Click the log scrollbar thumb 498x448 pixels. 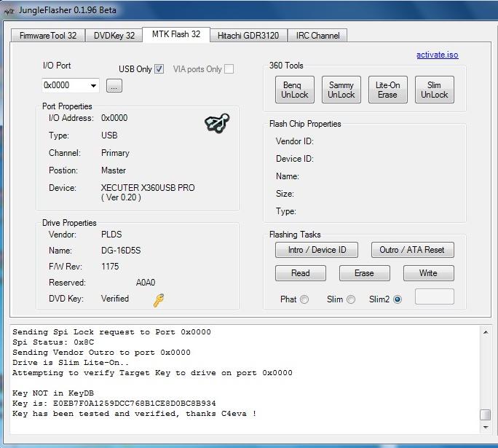[x=486, y=414]
